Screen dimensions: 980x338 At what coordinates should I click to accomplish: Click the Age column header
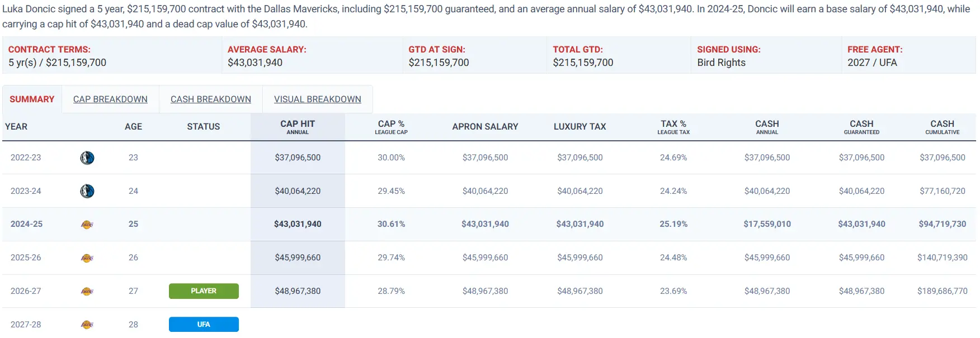point(133,127)
